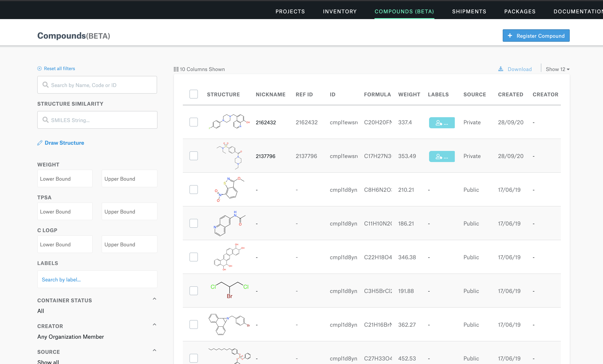603x364 pixels.
Task: Collapse the Container Status filter section
Action: (154, 299)
